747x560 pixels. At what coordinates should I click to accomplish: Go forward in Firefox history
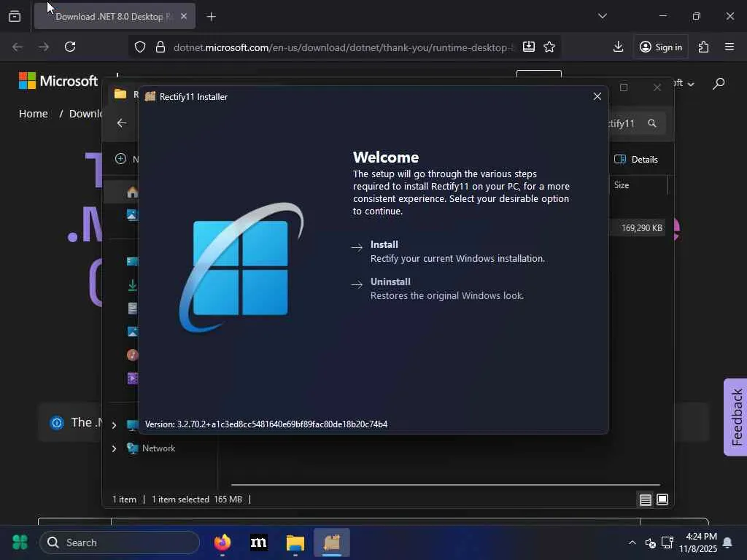point(44,47)
